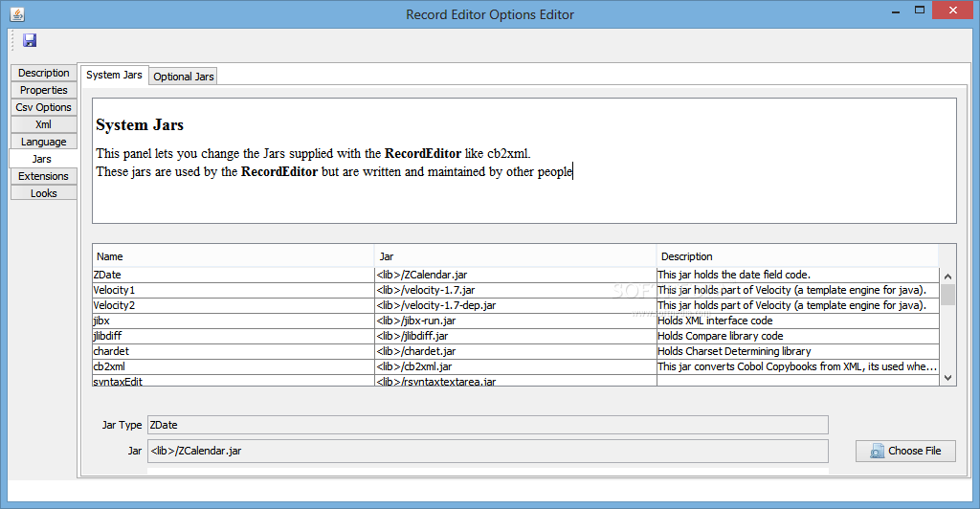Open the Extensions side tab

point(43,176)
